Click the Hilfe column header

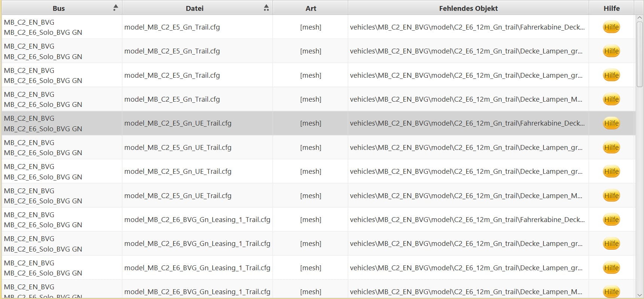(611, 8)
